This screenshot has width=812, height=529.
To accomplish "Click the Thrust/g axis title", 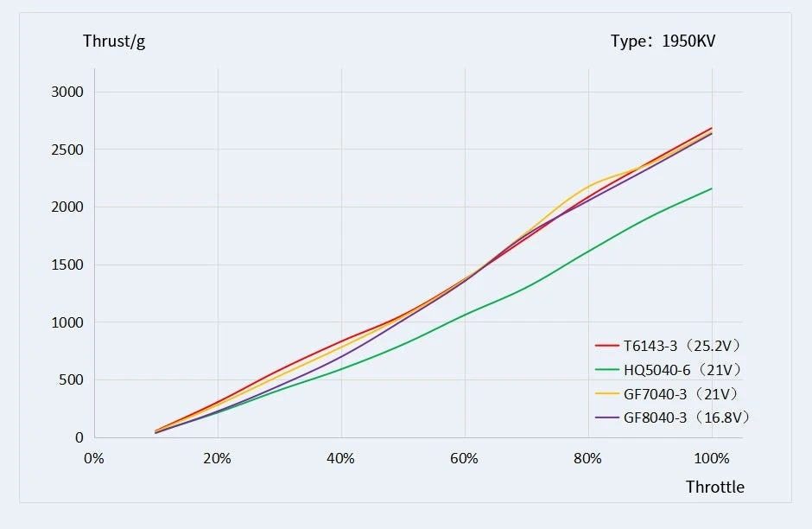I will (114, 41).
